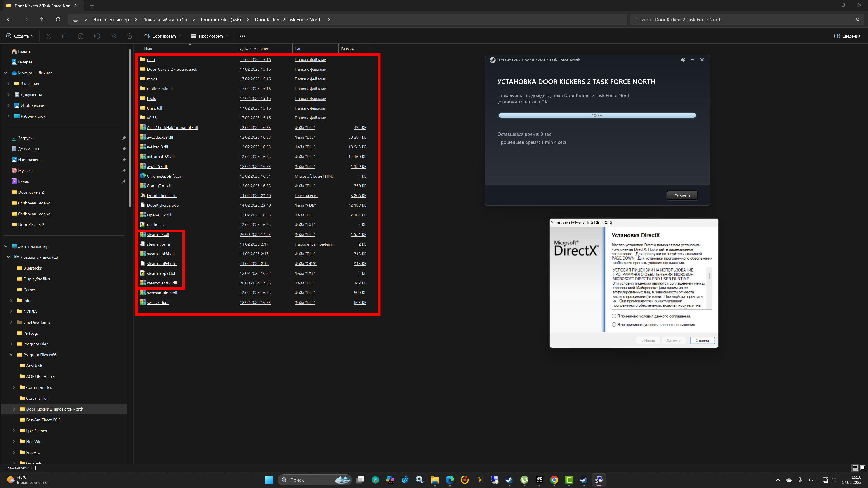Click Назад in the DirectX installer
This screenshot has height=488, width=868.
pos(648,340)
